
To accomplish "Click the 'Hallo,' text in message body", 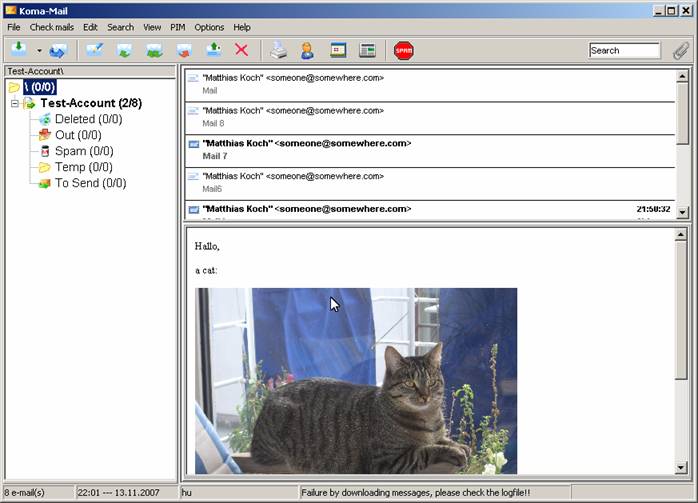I will (207, 246).
